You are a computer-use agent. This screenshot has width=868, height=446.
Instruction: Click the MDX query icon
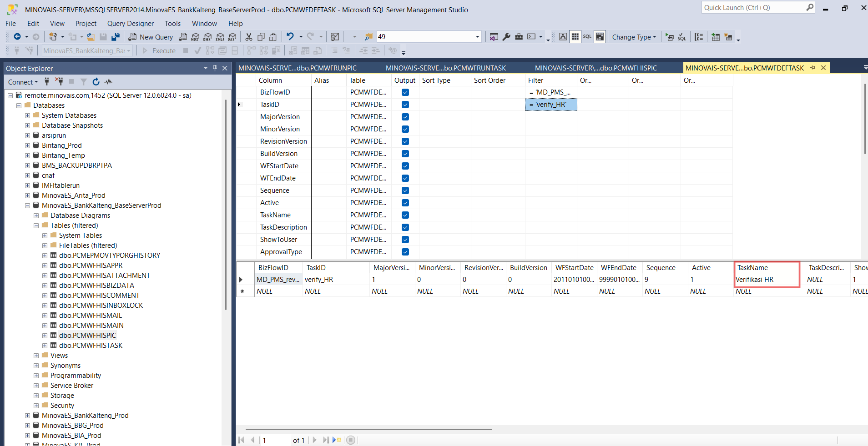point(196,37)
